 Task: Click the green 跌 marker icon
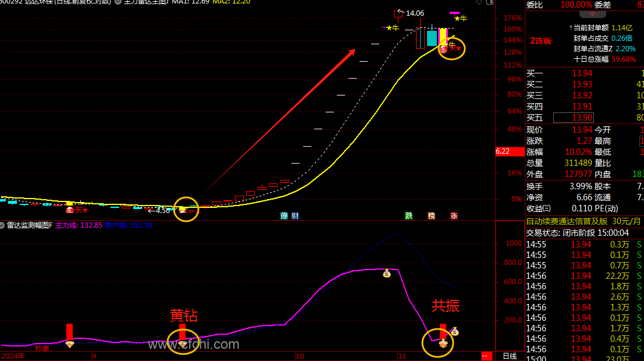pyautogui.click(x=408, y=216)
